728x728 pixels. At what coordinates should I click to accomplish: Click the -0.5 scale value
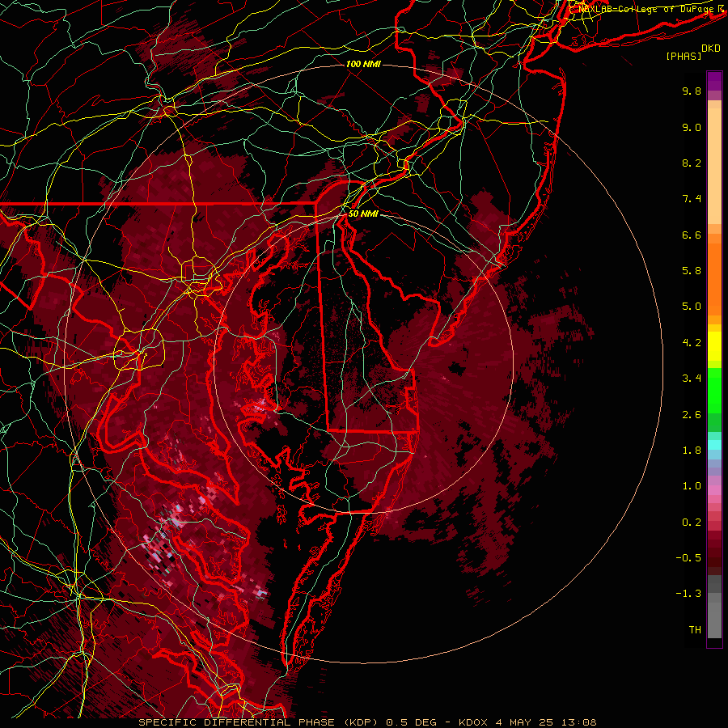coord(688,558)
